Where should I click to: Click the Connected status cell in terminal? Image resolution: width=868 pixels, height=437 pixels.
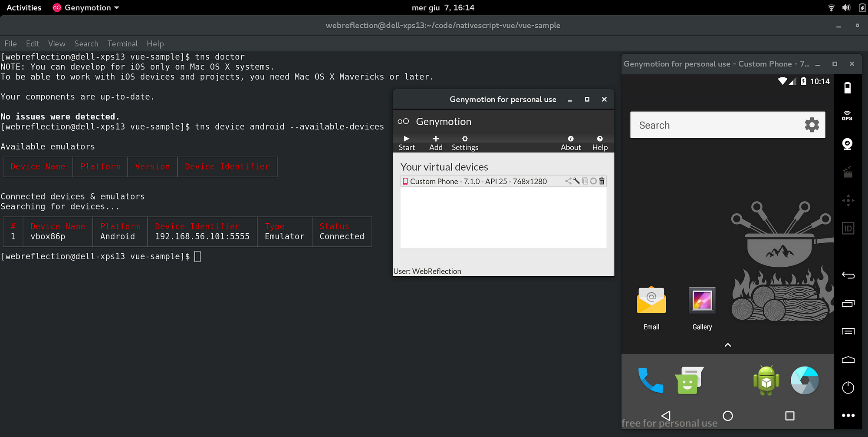click(x=342, y=236)
